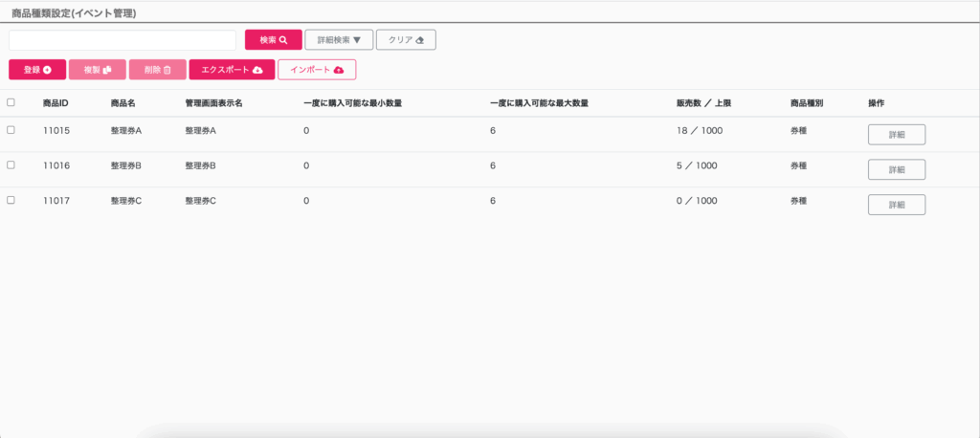Toggle the select-all checkbox in table header
The width and height of the screenshot is (980, 438).
(11, 102)
